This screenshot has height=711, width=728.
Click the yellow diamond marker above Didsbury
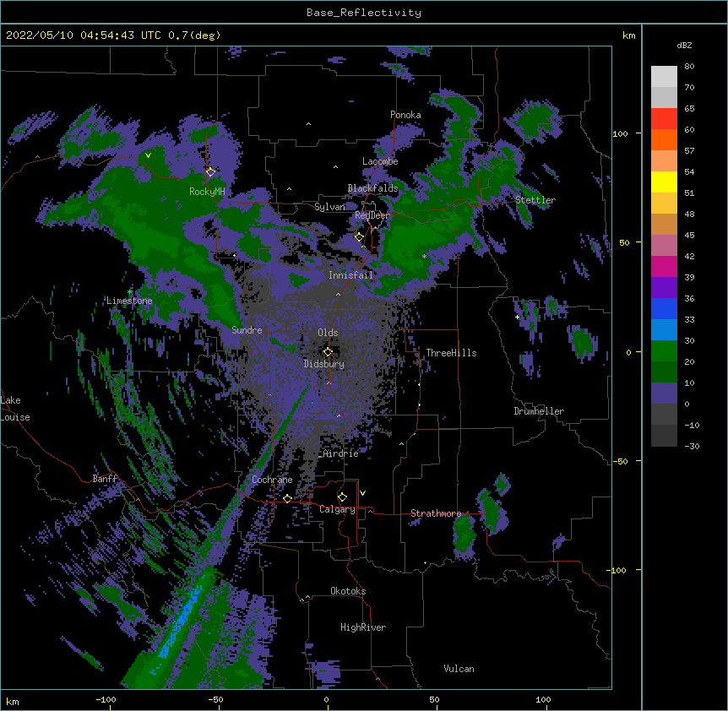(x=328, y=352)
